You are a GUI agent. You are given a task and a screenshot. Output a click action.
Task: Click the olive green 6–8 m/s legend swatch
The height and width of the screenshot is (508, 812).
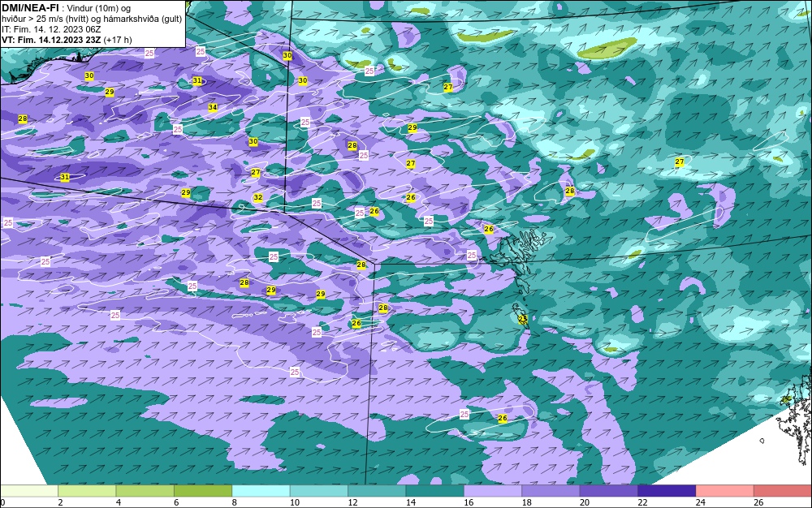203,491
